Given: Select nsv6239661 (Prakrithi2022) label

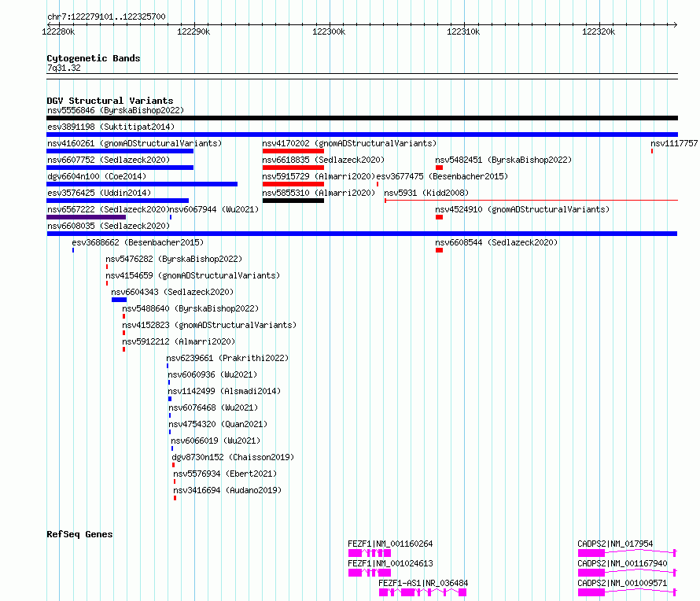Looking at the screenshot, I should 227,358.
